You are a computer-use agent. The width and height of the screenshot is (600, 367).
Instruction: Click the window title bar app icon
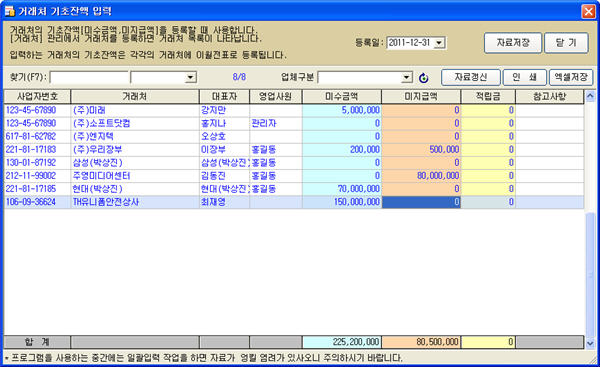9,11
